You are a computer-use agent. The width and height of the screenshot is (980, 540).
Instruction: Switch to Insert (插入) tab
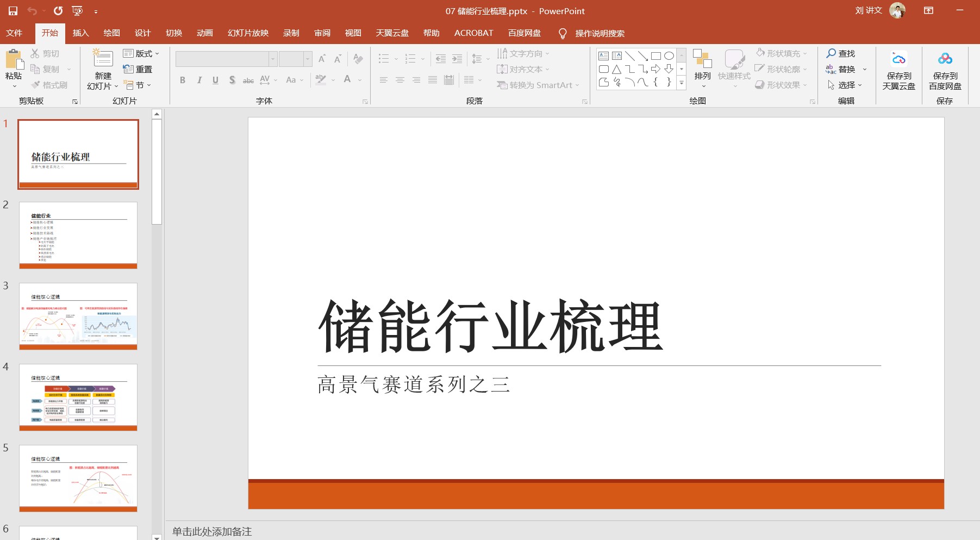80,33
